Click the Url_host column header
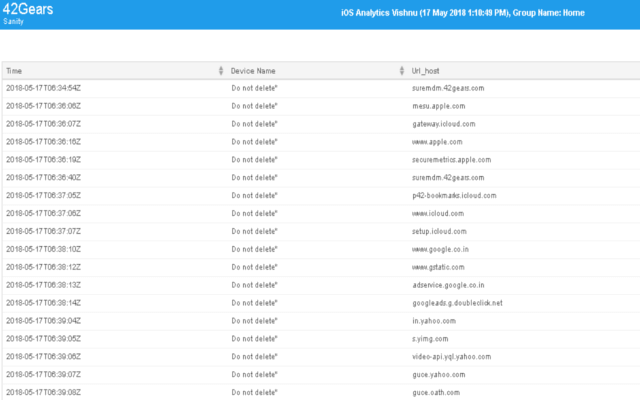 tap(425, 71)
